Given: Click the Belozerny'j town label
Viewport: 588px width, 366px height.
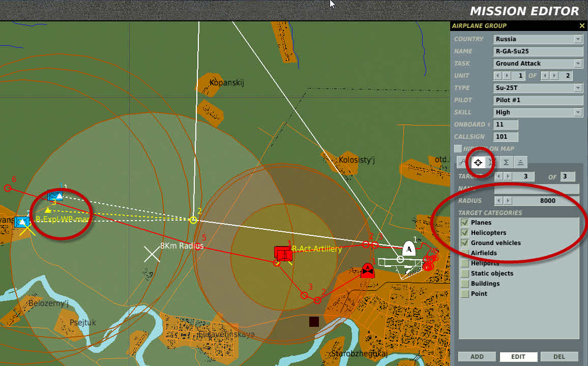Looking at the screenshot, I should 49,303.
